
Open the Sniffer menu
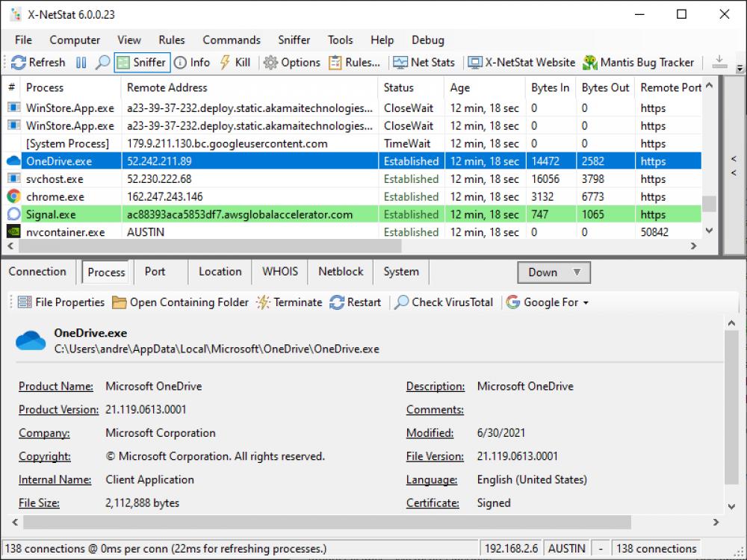point(294,40)
